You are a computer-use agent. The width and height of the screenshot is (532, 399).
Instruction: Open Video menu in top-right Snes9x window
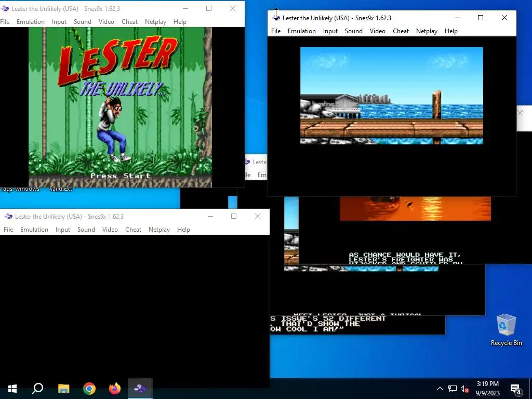point(377,31)
